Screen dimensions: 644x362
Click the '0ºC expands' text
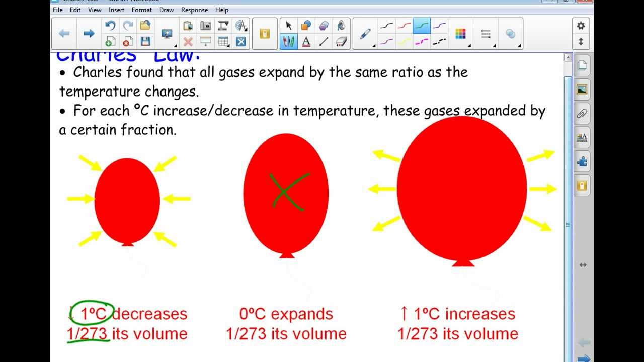[x=286, y=314]
